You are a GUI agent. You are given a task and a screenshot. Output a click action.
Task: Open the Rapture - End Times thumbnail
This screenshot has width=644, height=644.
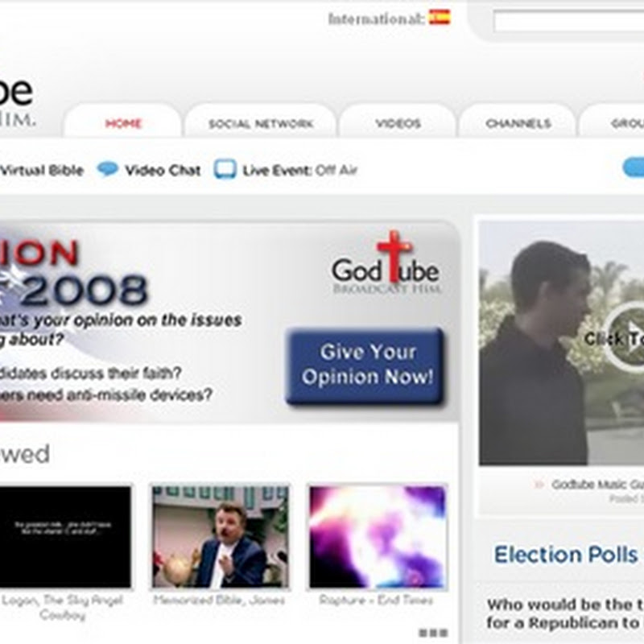377,536
